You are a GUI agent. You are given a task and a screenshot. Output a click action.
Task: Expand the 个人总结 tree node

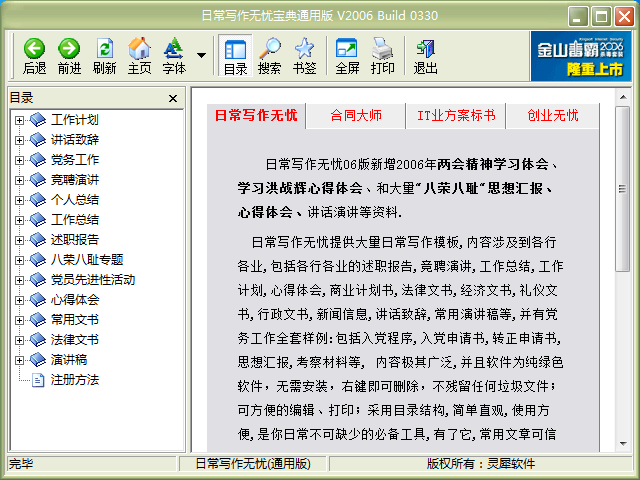pyautogui.click(x=19, y=200)
